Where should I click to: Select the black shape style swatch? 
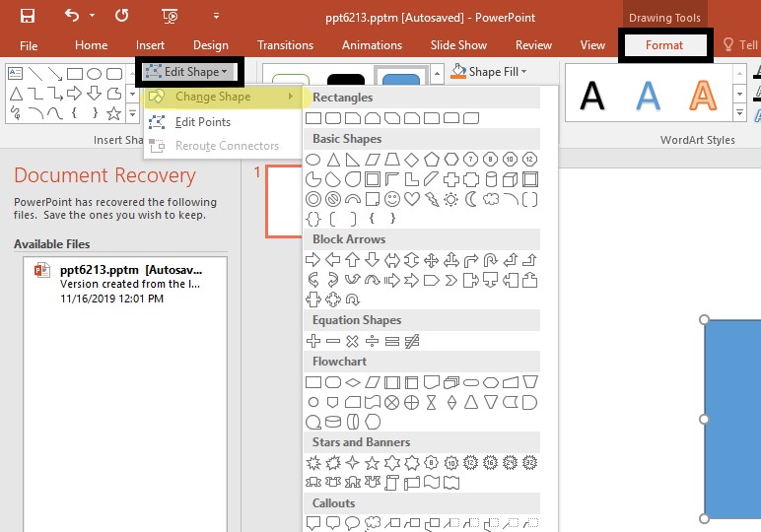(x=346, y=80)
